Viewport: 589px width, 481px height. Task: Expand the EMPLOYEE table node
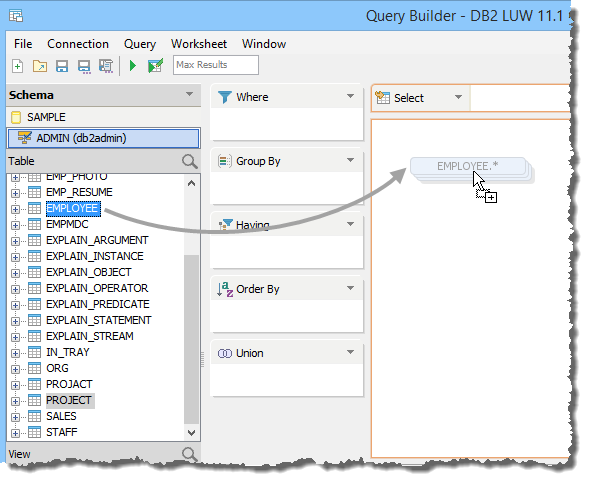click(15, 209)
